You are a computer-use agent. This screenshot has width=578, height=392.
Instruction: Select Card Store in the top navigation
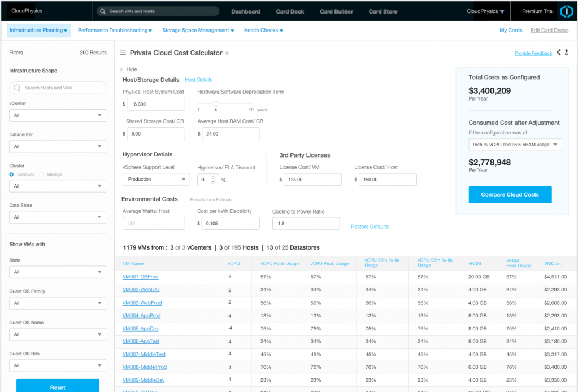383,11
